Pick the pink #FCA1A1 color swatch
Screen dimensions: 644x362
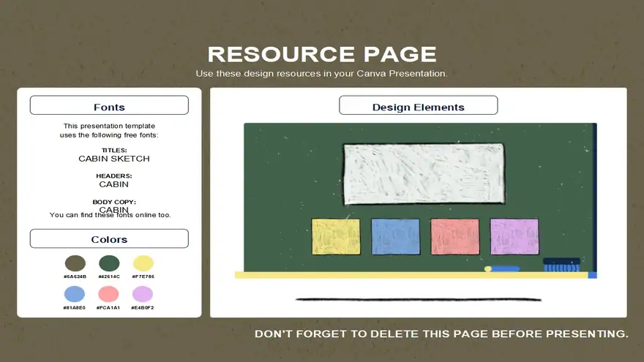[x=108, y=294]
